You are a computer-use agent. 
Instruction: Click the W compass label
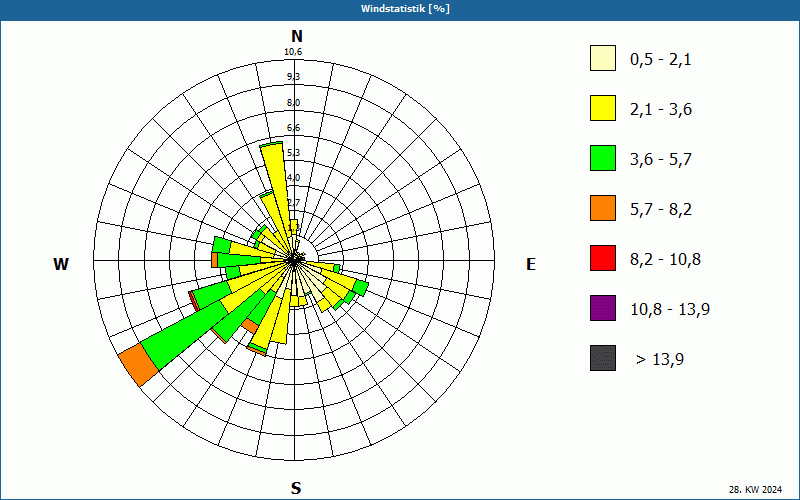61,264
